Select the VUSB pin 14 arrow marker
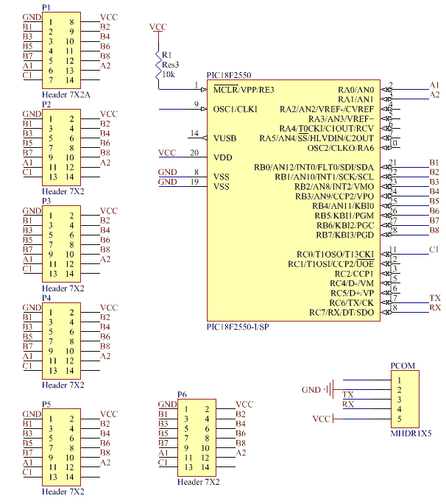Screen dimensions: 446x504 click(204, 138)
